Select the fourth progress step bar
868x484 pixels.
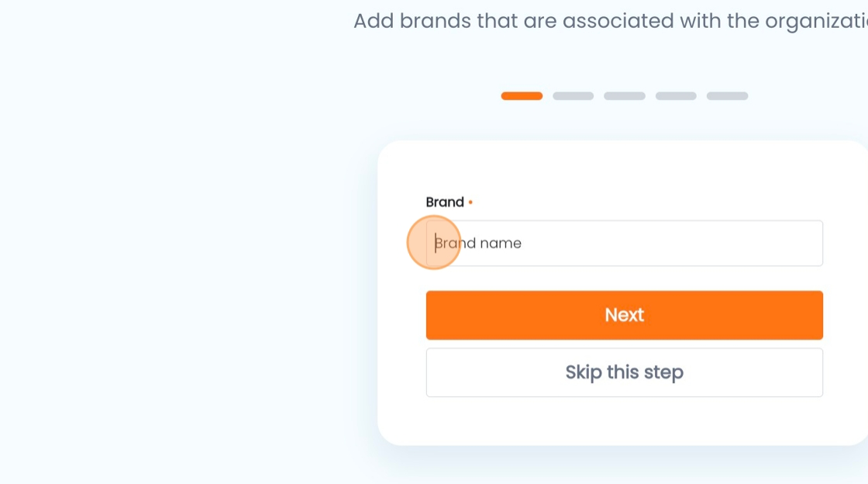point(676,96)
